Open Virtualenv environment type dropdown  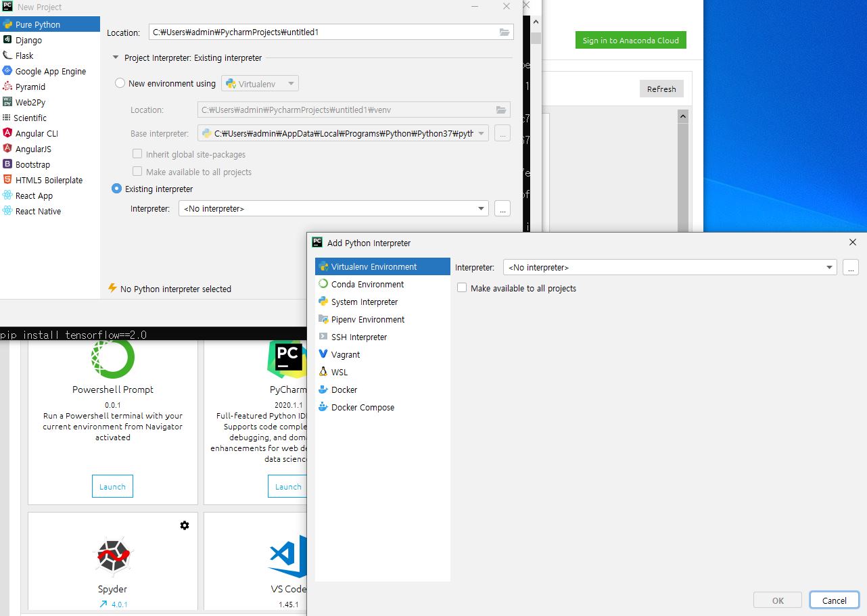pos(260,84)
